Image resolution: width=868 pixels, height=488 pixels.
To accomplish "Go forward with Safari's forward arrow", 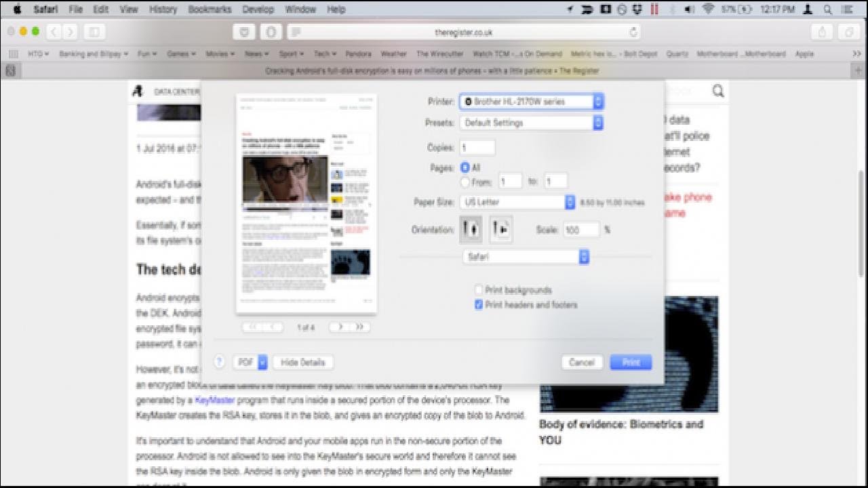I will (71, 32).
